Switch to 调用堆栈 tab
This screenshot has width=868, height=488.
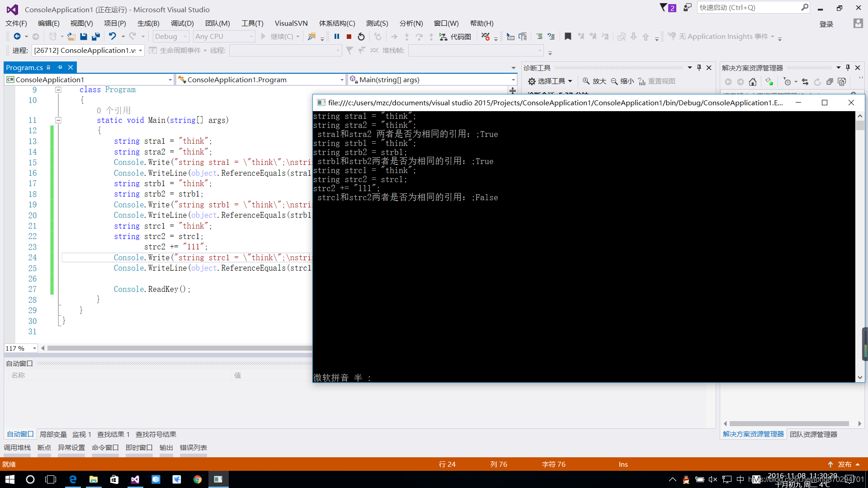[17, 448]
